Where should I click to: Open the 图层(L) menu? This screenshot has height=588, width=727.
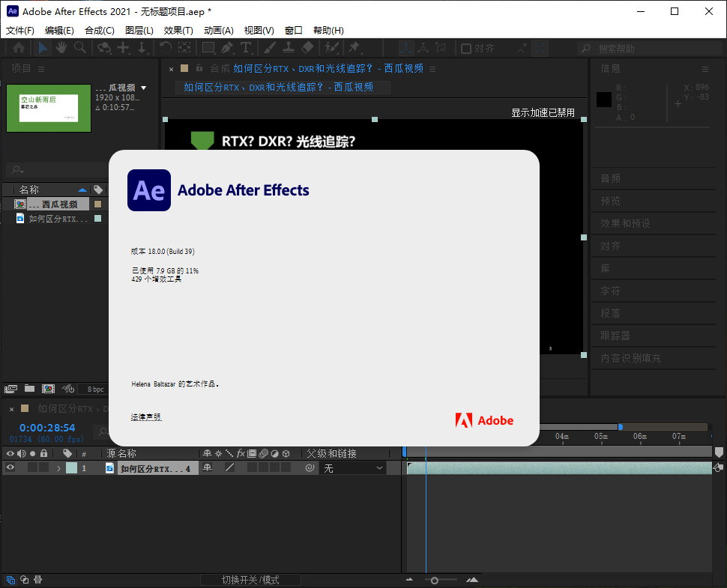139,31
